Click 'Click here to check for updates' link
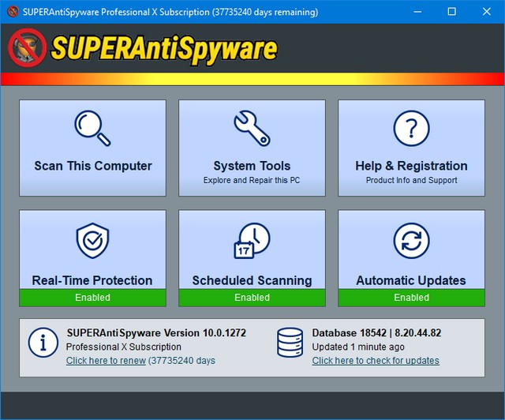Viewport: 505px width, 420px height. pos(376,361)
